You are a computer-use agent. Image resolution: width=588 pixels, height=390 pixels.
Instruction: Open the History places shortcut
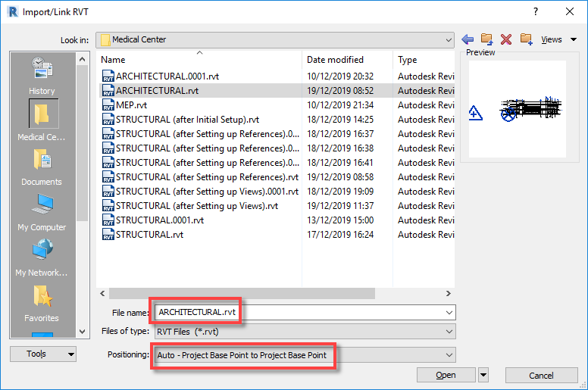pos(42,76)
